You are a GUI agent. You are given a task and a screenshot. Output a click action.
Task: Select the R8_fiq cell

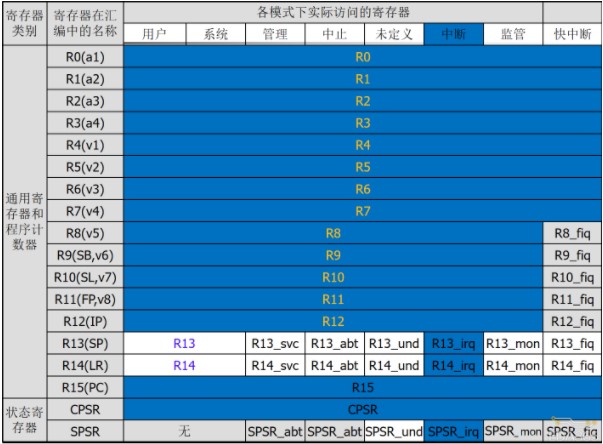pos(572,233)
